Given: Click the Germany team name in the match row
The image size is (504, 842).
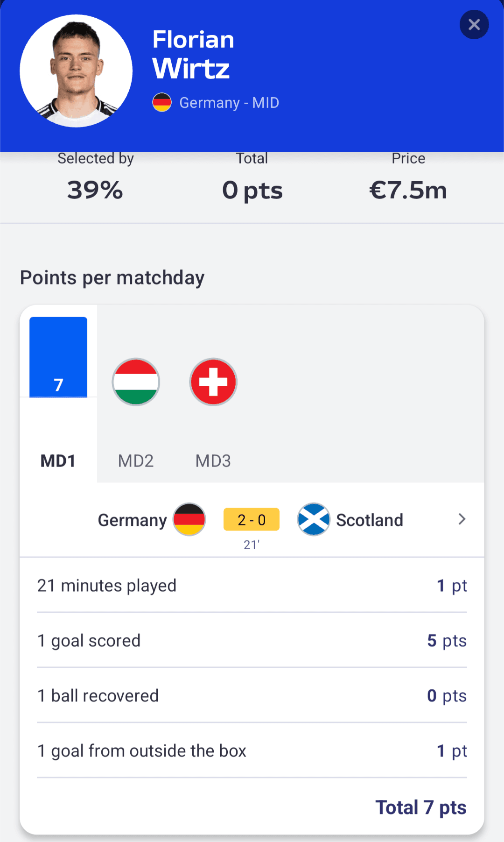Looking at the screenshot, I should (132, 520).
